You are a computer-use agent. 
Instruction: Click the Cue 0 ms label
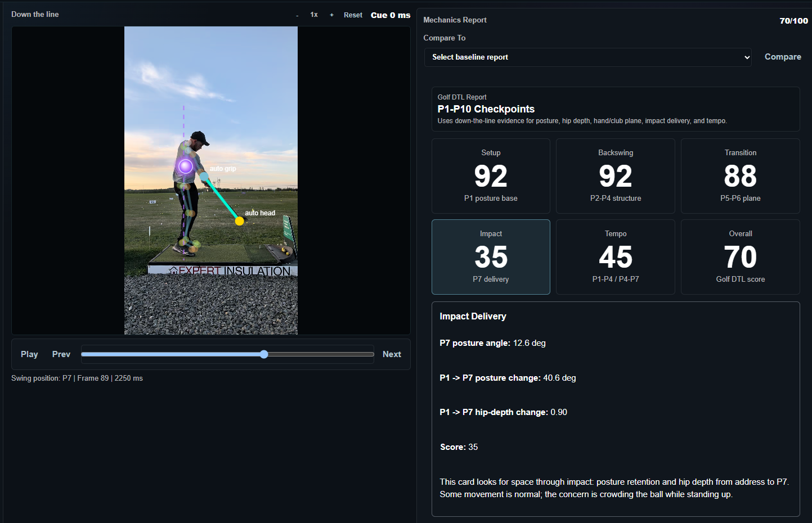coord(391,15)
